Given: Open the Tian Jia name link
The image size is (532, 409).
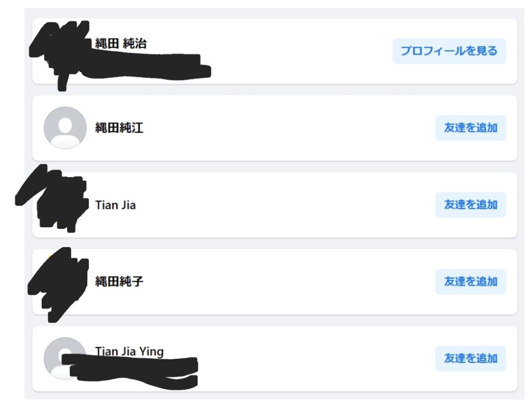Looking at the screenshot, I should (x=115, y=205).
